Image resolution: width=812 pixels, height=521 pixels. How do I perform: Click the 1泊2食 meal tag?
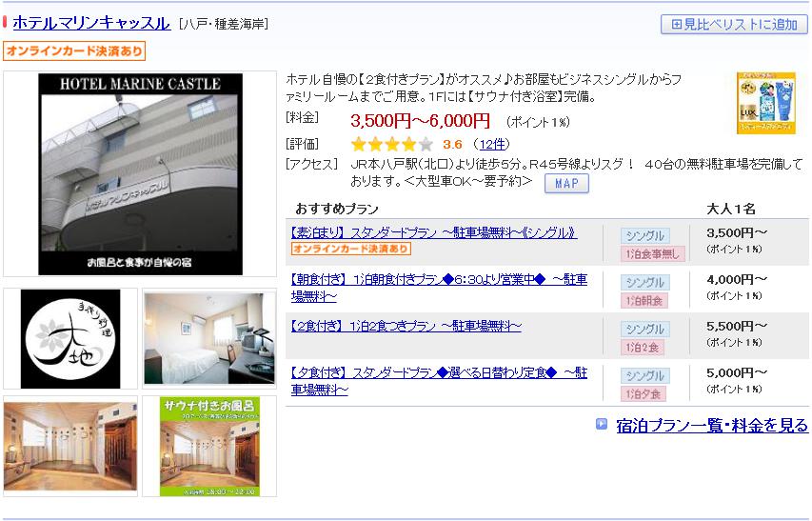click(x=643, y=347)
